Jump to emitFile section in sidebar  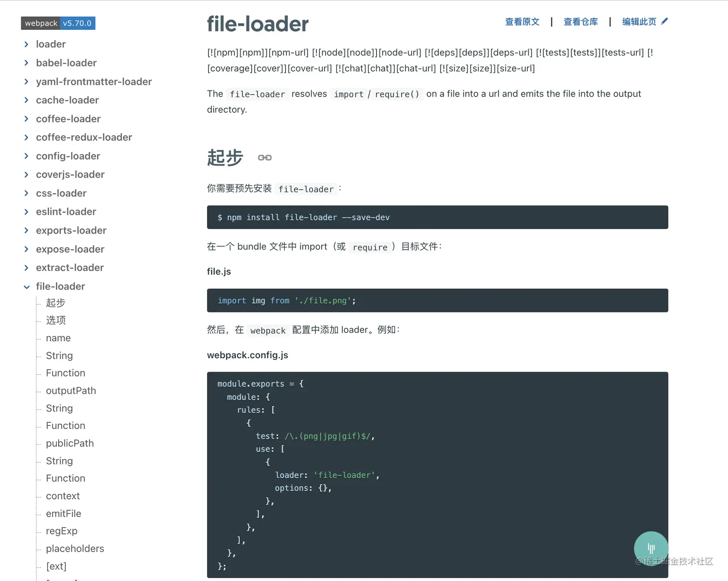point(64,514)
